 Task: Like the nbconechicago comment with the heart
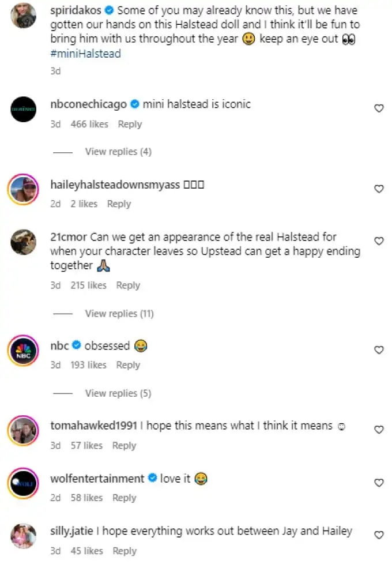click(379, 108)
